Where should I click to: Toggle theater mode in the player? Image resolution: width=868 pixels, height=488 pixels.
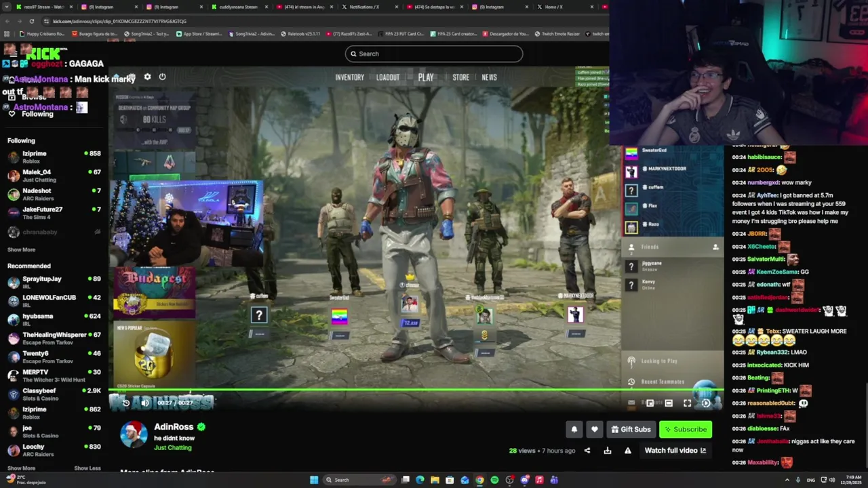[669, 403]
